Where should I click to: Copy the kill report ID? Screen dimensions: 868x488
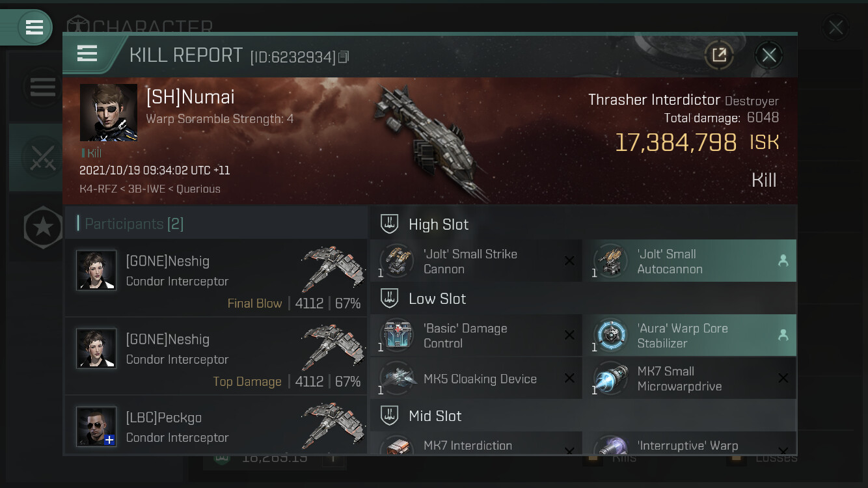(344, 57)
